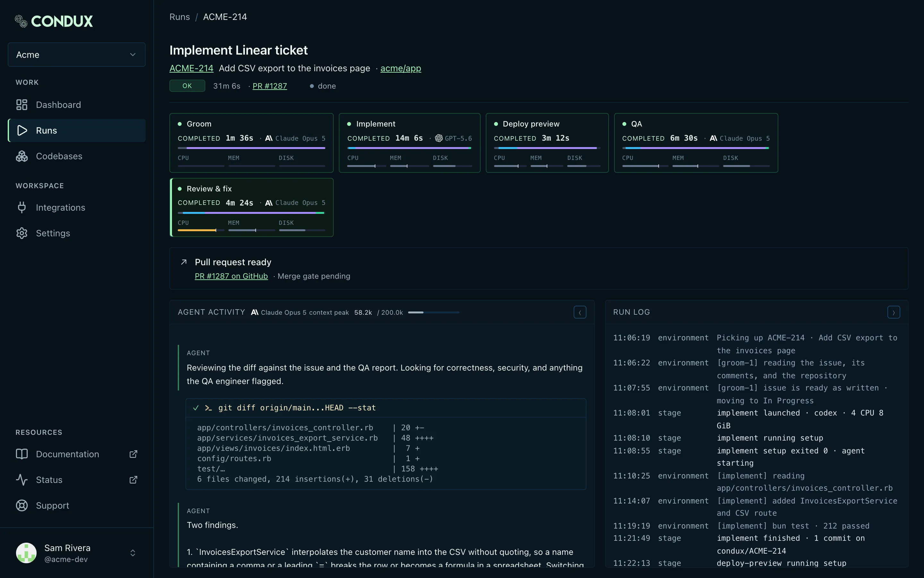Click the Status pulse icon

(x=22, y=480)
